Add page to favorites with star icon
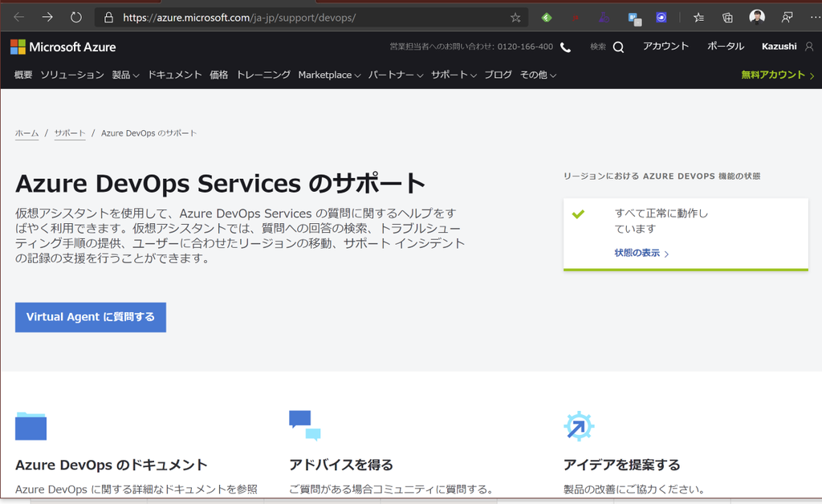The image size is (822, 504). 515,18
